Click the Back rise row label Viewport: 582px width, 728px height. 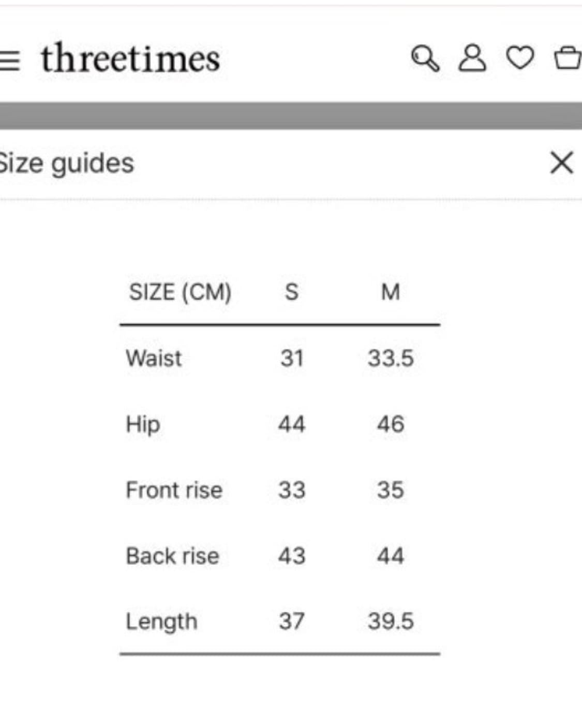pyautogui.click(x=173, y=556)
